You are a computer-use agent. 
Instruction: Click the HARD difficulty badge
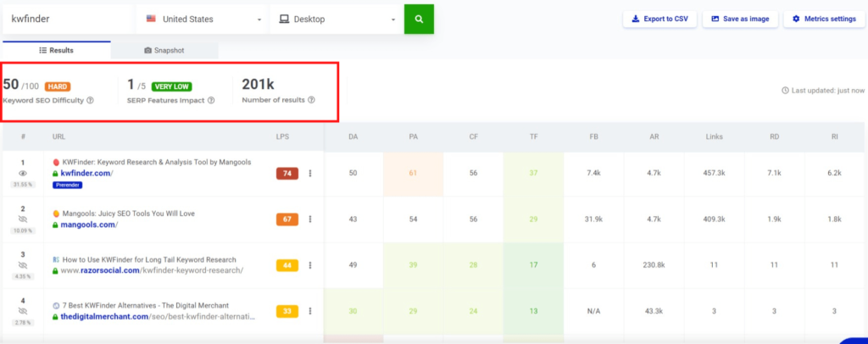(x=58, y=86)
